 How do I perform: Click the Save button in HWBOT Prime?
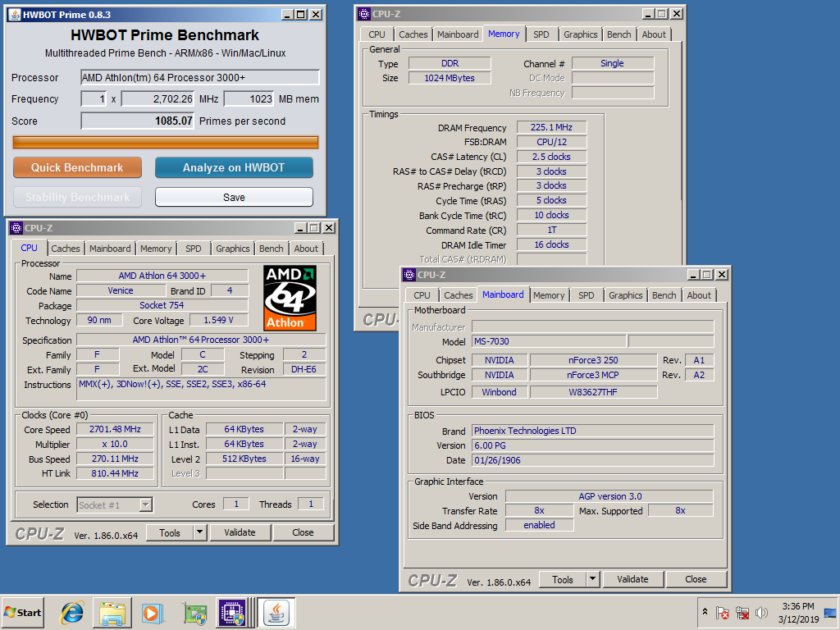coord(234,197)
